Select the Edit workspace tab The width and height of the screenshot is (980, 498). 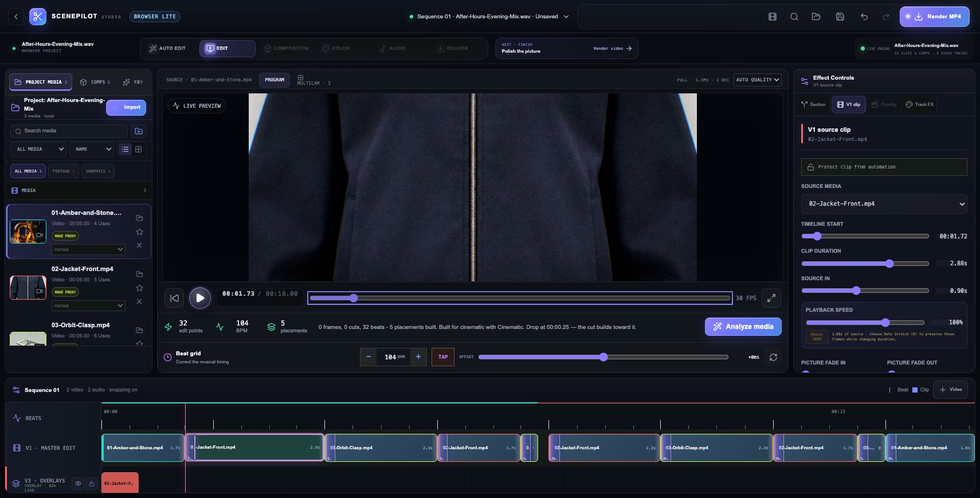tap(227, 49)
